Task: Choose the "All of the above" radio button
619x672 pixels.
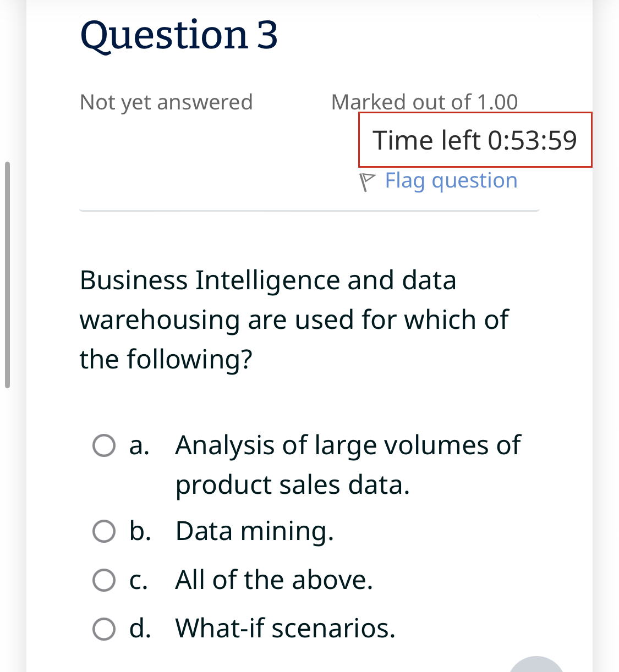Action: (x=105, y=580)
